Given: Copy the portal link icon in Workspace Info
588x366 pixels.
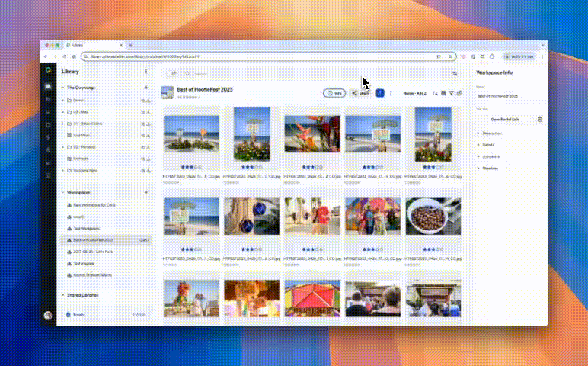Looking at the screenshot, I should tap(540, 120).
